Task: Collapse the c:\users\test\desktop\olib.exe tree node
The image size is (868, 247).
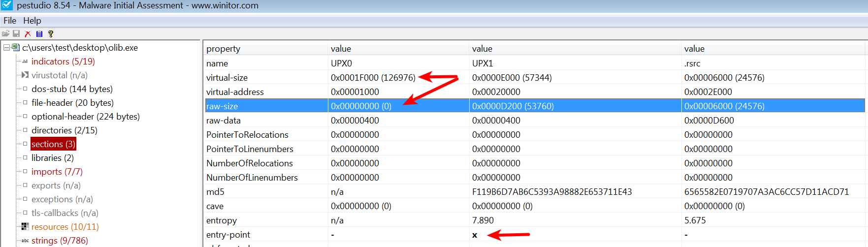Action: pyautogui.click(x=6, y=48)
